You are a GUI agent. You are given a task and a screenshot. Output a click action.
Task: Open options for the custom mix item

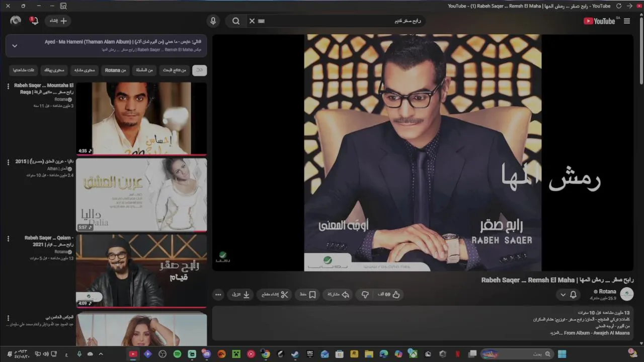(8, 318)
